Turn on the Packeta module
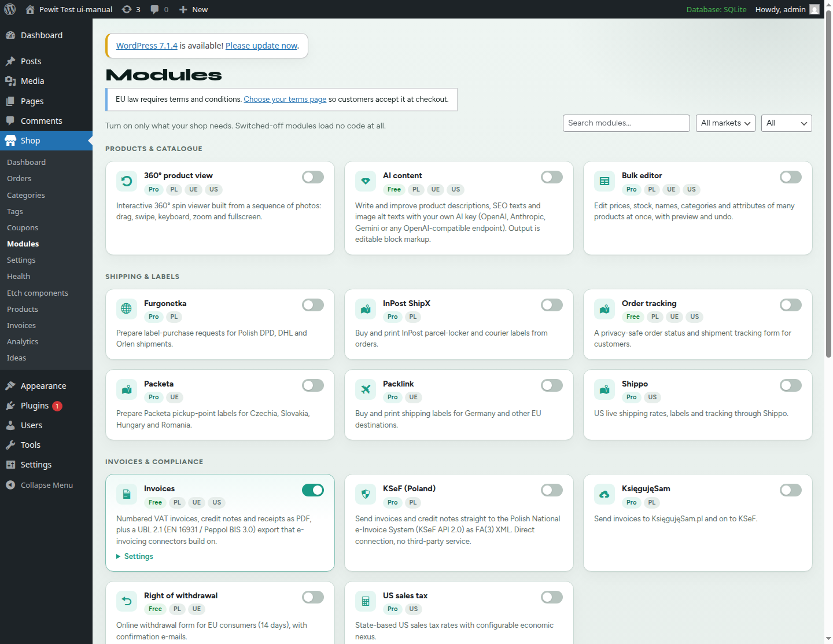Image resolution: width=833 pixels, height=644 pixels. click(313, 385)
